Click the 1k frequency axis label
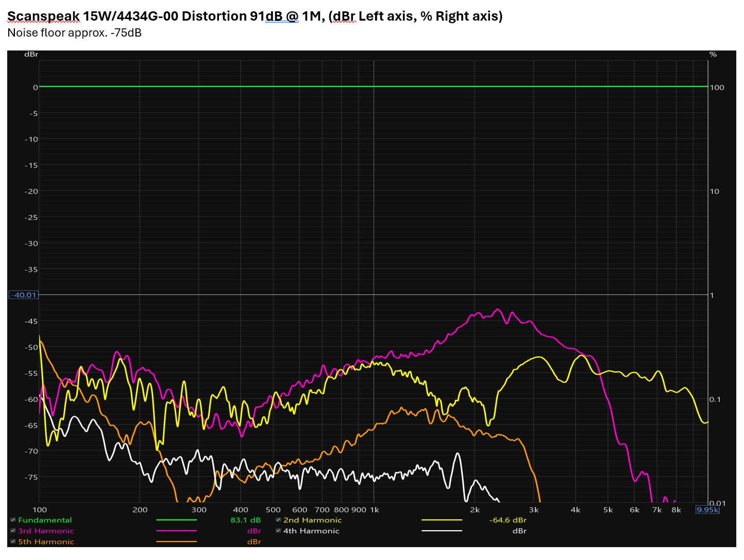Viewport: 744px width, 560px height. 375,510
